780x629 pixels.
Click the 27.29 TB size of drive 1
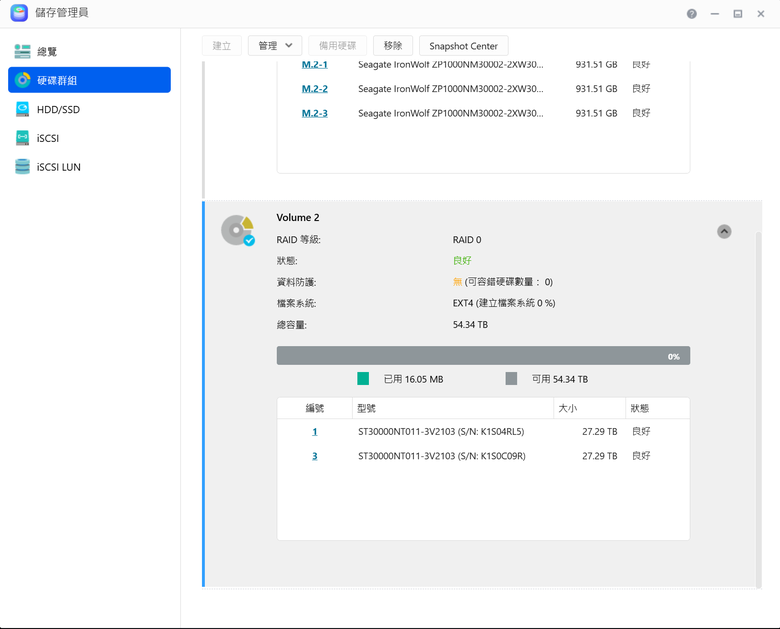pos(599,431)
